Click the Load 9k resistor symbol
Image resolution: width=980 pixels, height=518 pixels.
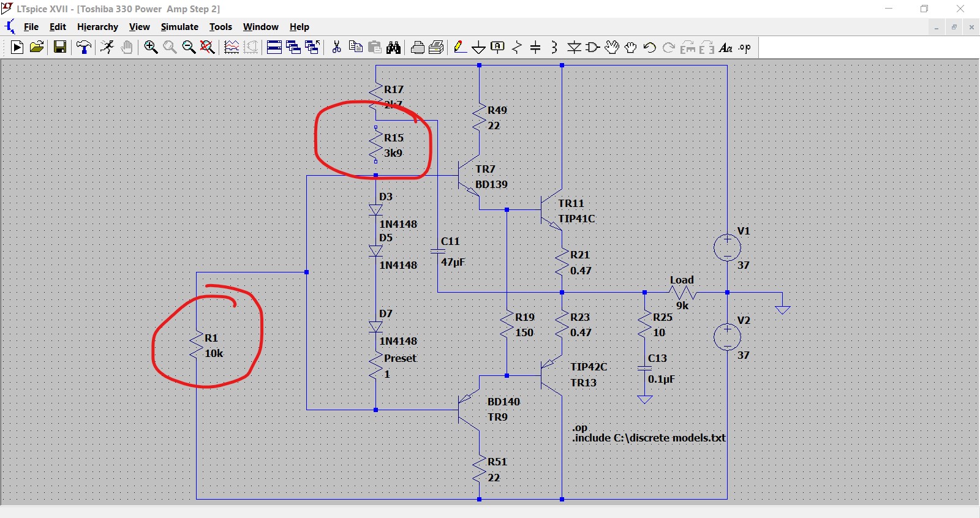coord(682,293)
